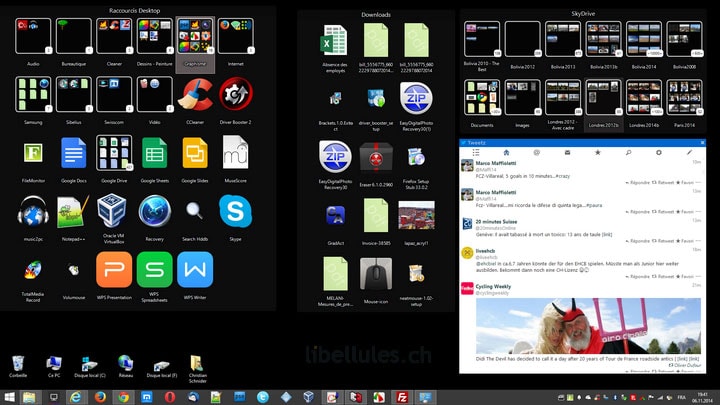Open SkyDrive Documents folder
Image resolution: width=720 pixels, height=405 pixels.
click(482, 97)
